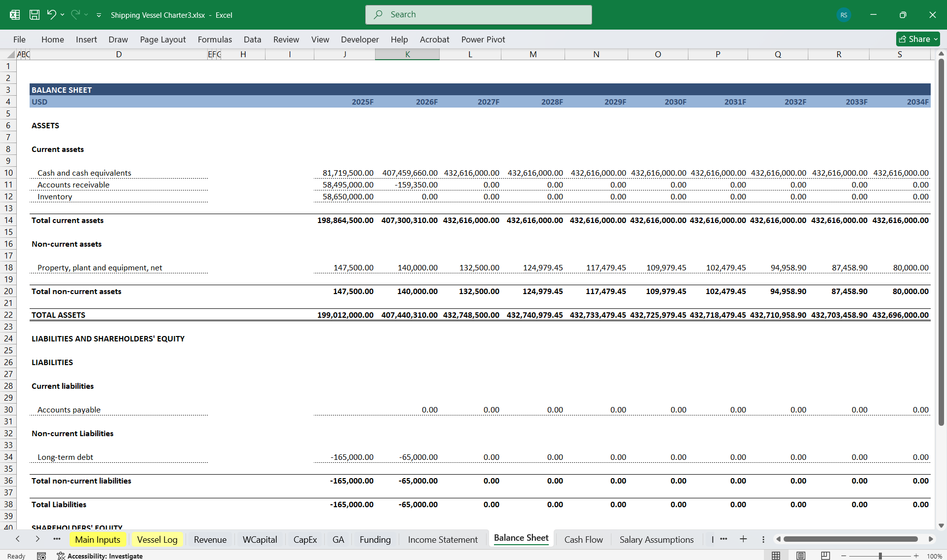Switch to the Income Statement sheet
This screenshot has height=560, width=947.
(x=443, y=539)
